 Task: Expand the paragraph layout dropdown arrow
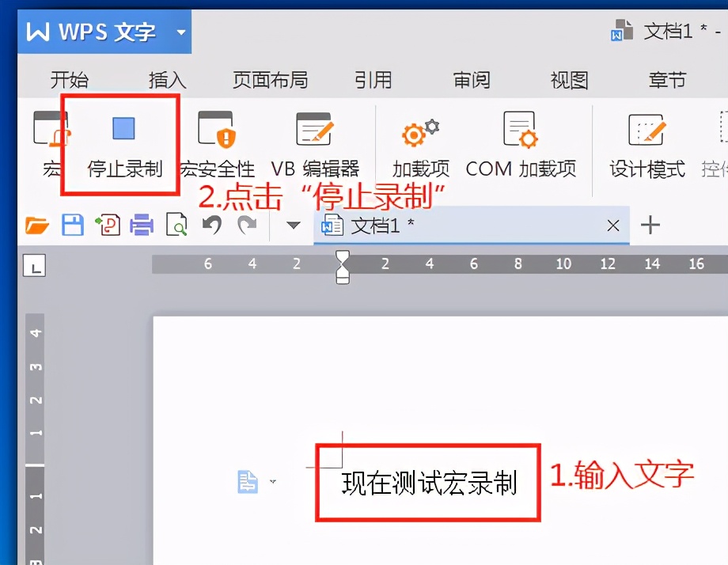click(273, 481)
